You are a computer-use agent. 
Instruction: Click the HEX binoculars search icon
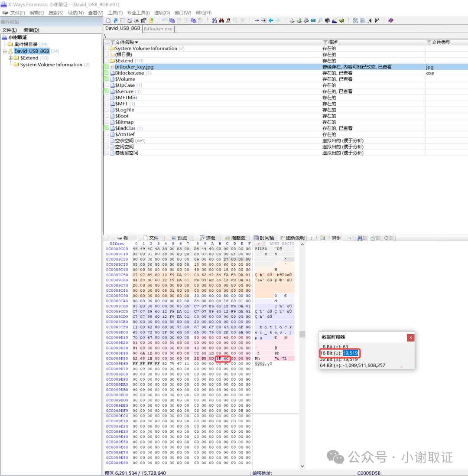tap(228, 20)
